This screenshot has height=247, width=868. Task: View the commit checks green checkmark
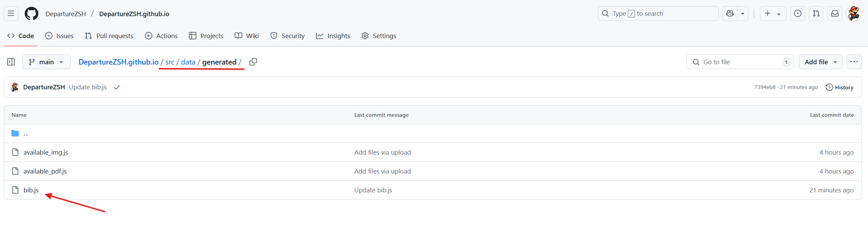(x=117, y=87)
